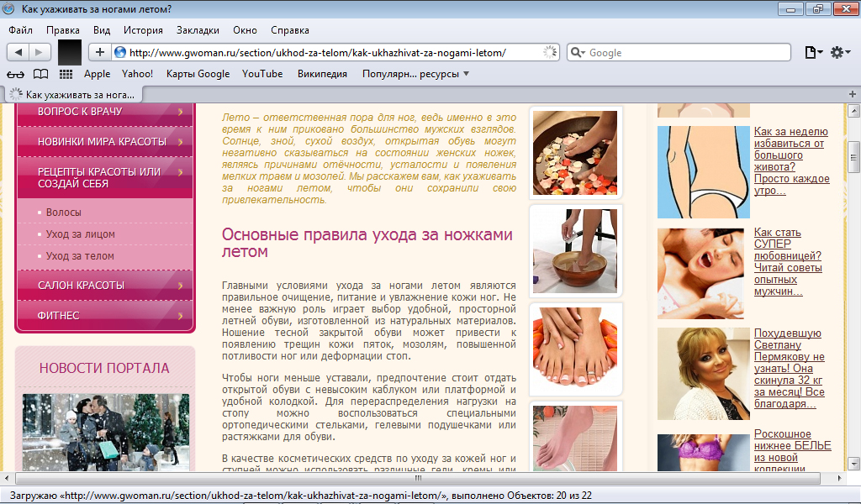Expand РЕЦЕПТЫ КРАСОТЫ ИЛИ СОЗДАЙ СЕБЯ arrow

click(x=181, y=172)
